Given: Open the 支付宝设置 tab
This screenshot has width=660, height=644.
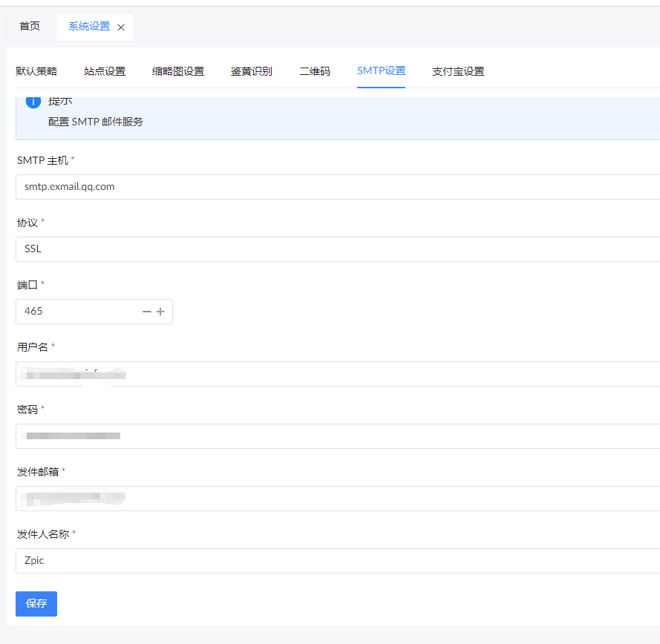Looking at the screenshot, I should click(x=458, y=71).
